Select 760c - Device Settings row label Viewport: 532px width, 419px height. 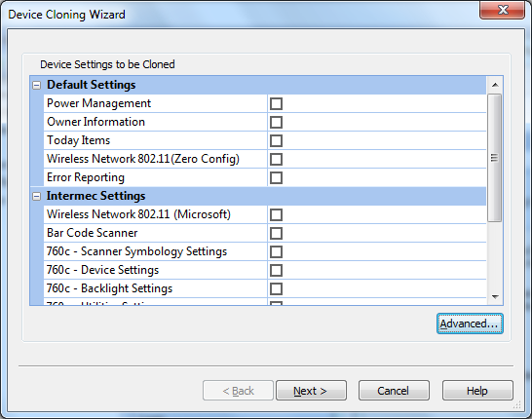click(x=102, y=270)
